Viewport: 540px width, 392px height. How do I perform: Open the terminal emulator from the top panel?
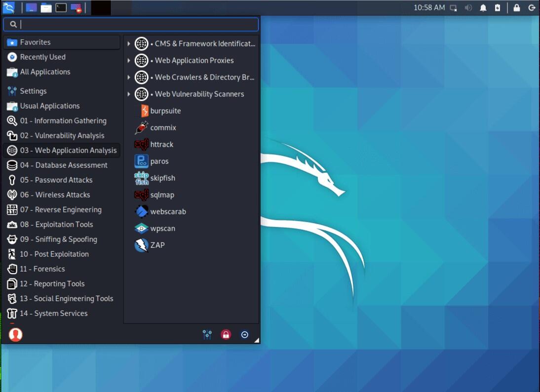pos(61,7)
